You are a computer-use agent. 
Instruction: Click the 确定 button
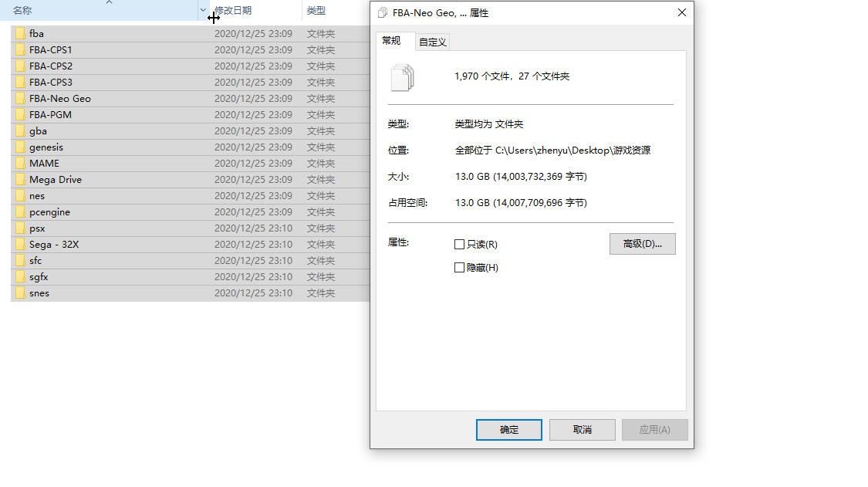[509, 430]
